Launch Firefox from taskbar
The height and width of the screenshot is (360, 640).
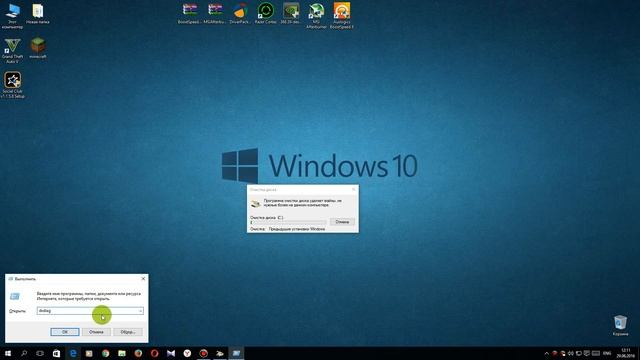tap(138, 353)
